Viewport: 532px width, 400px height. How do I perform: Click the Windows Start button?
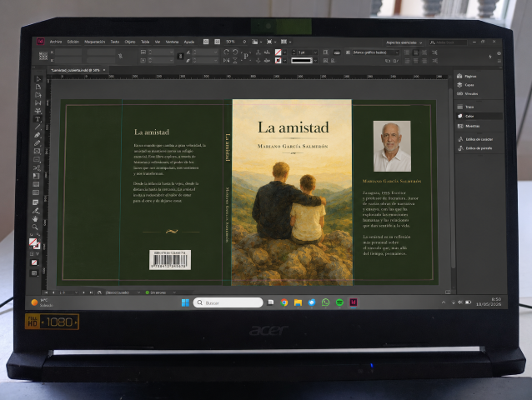(185, 302)
